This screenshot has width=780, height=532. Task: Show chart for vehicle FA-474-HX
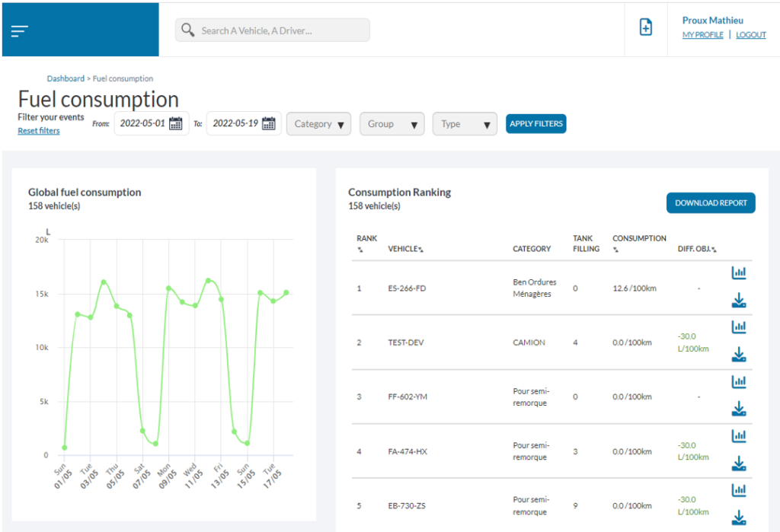click(738, 436)
